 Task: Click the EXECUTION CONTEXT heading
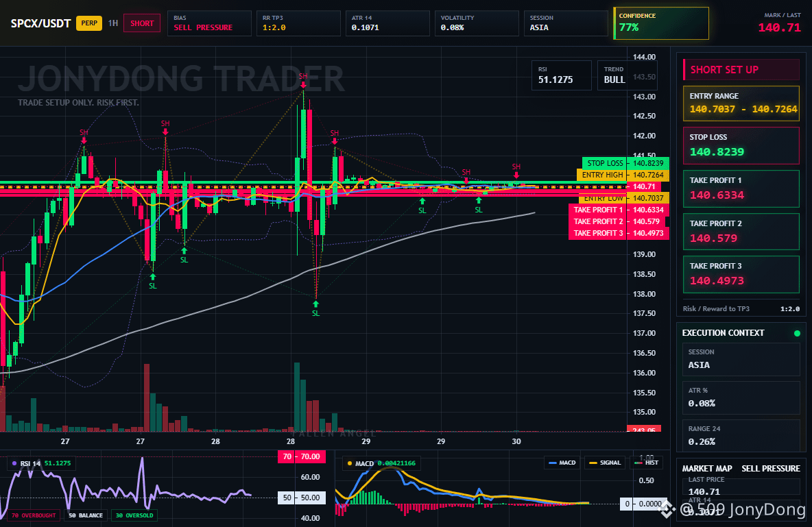click(723, 333)
